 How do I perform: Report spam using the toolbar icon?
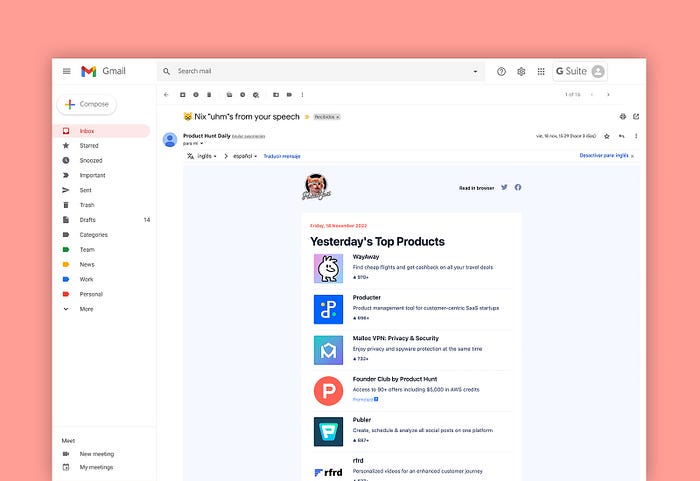pyautogui.click(x=196, y=95)
